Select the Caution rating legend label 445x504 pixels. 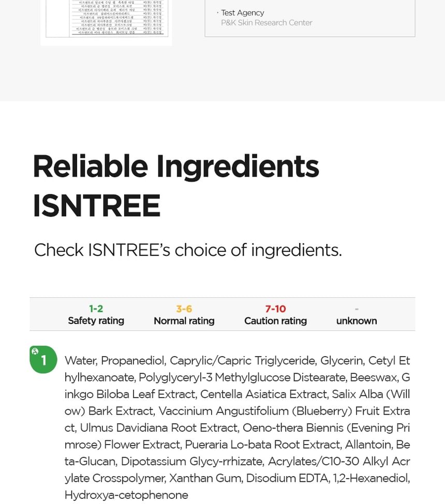(275, 321)
